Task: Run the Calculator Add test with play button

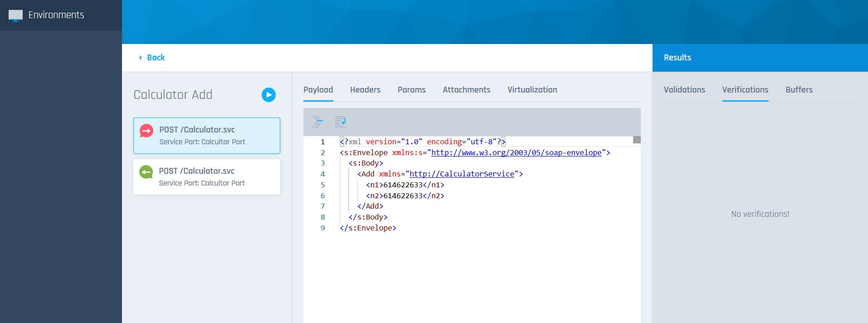Action: click(268, 95)
